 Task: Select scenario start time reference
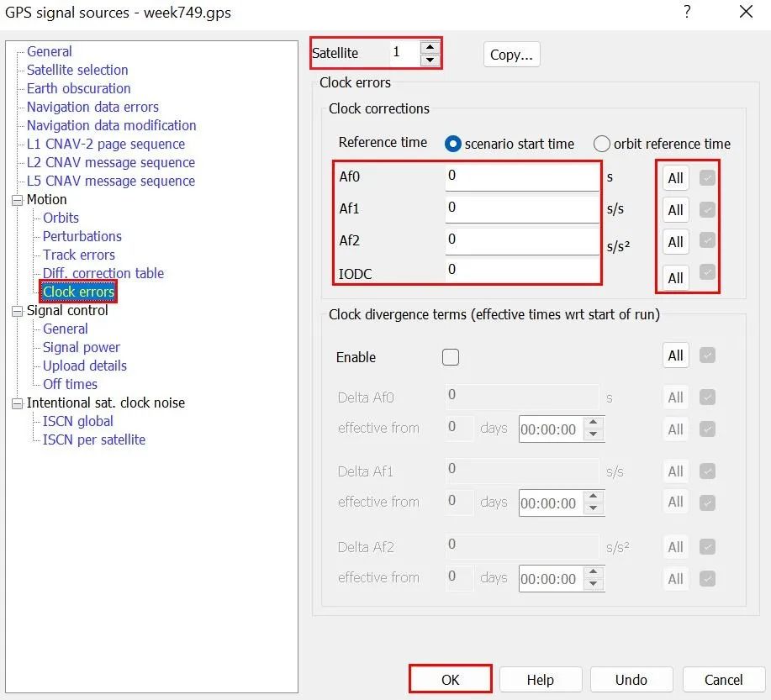point(453,144)
